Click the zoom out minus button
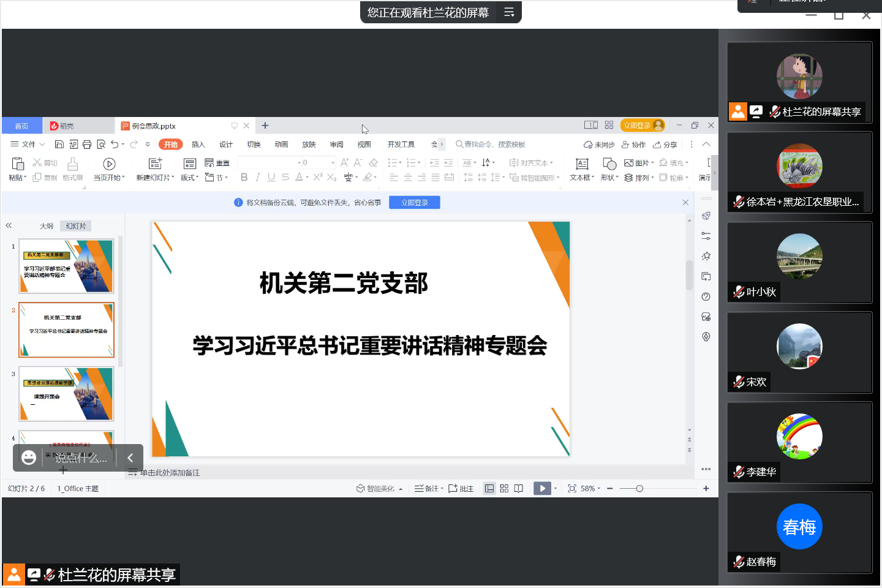Screen dimensions: 882x588 coord(610,488)
